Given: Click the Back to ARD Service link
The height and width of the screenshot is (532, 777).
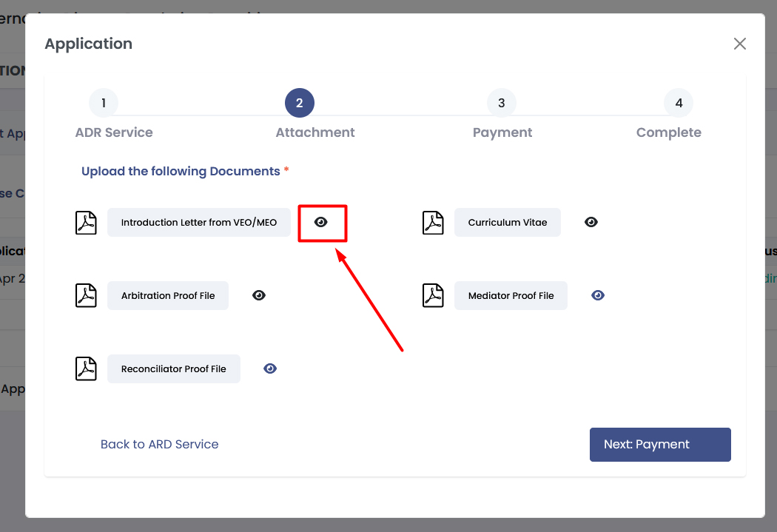Looking at the screenshot, I should tap(159, 444).
